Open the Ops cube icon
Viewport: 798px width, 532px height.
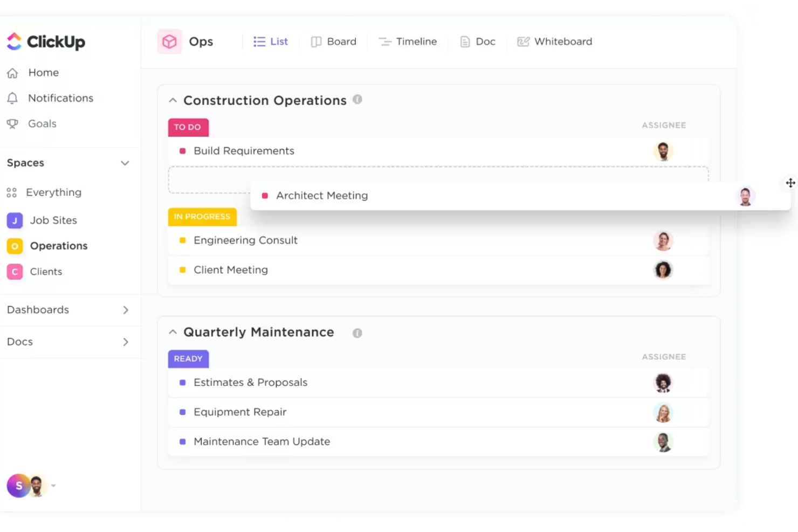click(169, 42)
